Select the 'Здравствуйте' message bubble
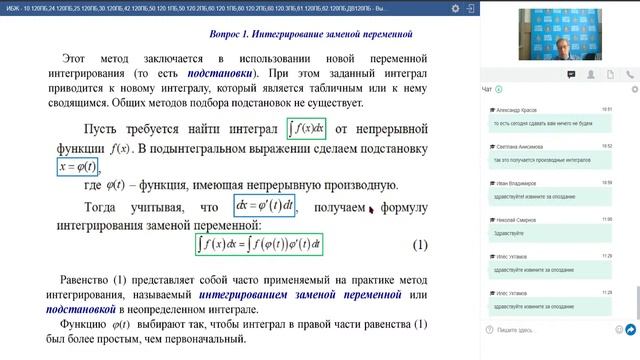 550,233
